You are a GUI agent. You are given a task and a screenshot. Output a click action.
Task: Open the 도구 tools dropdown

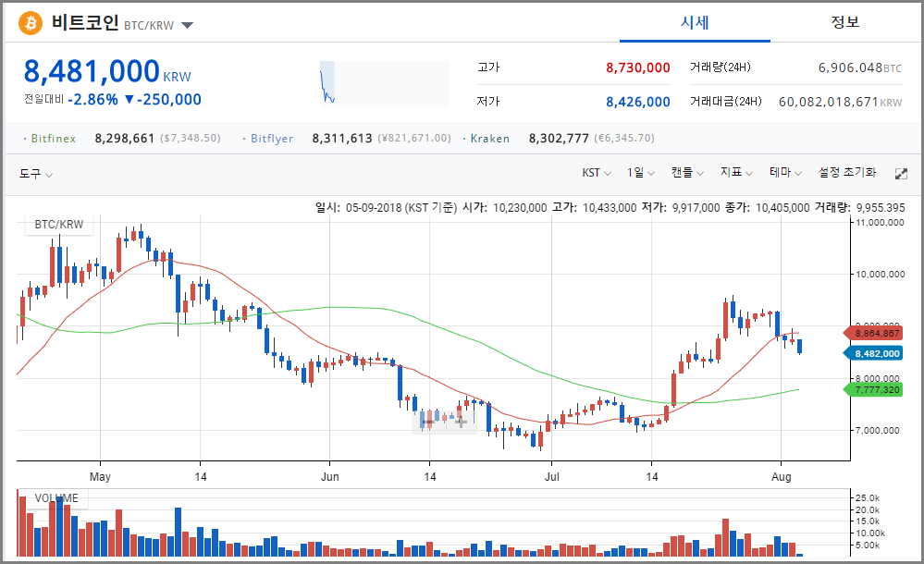36,174
